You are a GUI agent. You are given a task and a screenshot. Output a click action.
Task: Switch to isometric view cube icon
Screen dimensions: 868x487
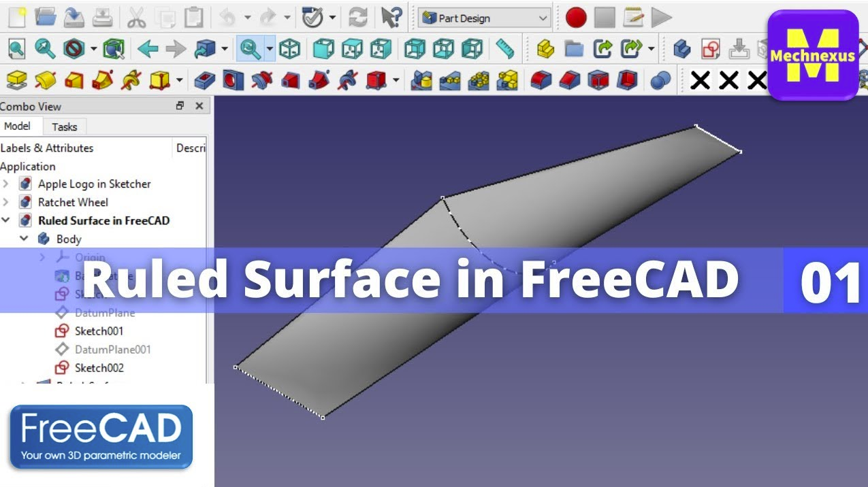(290, 48)
